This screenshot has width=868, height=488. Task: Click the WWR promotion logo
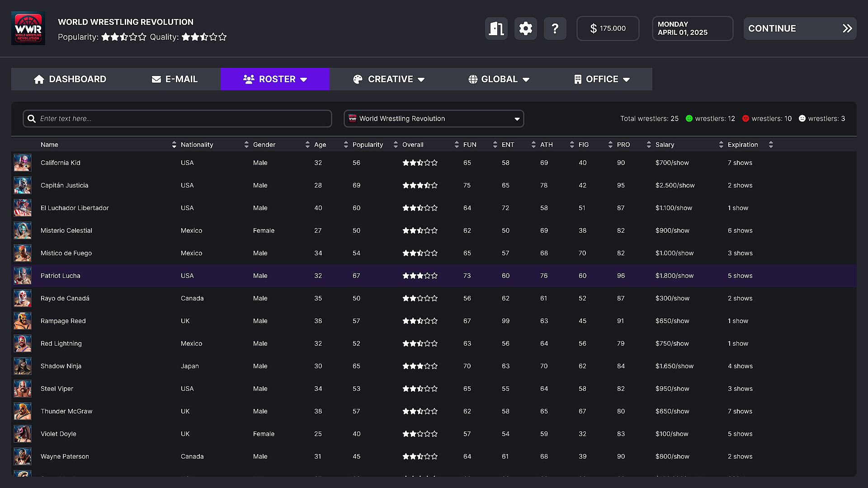tap(28, 28)
